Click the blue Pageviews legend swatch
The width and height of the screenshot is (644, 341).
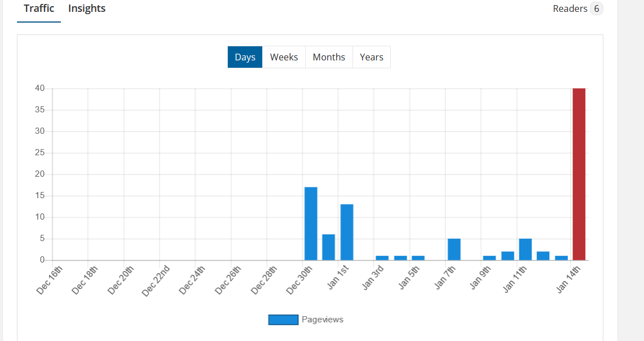pyautogui.click(x=283, y=320)
